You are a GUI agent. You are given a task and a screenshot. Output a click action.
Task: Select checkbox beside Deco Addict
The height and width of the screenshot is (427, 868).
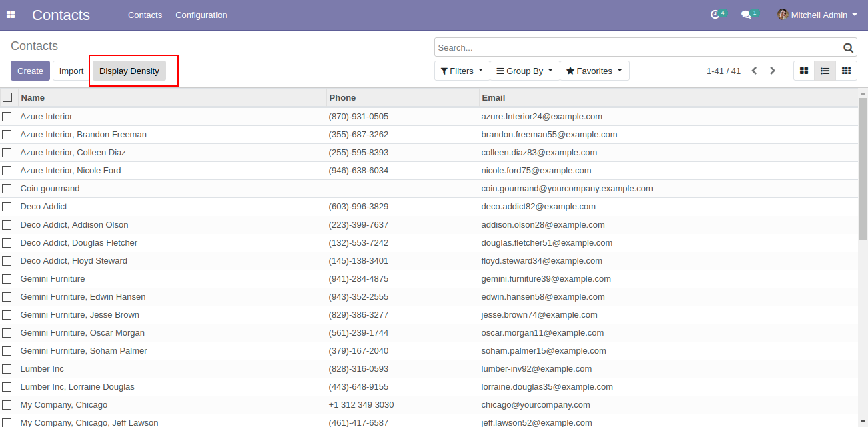(x=7, y=207)
